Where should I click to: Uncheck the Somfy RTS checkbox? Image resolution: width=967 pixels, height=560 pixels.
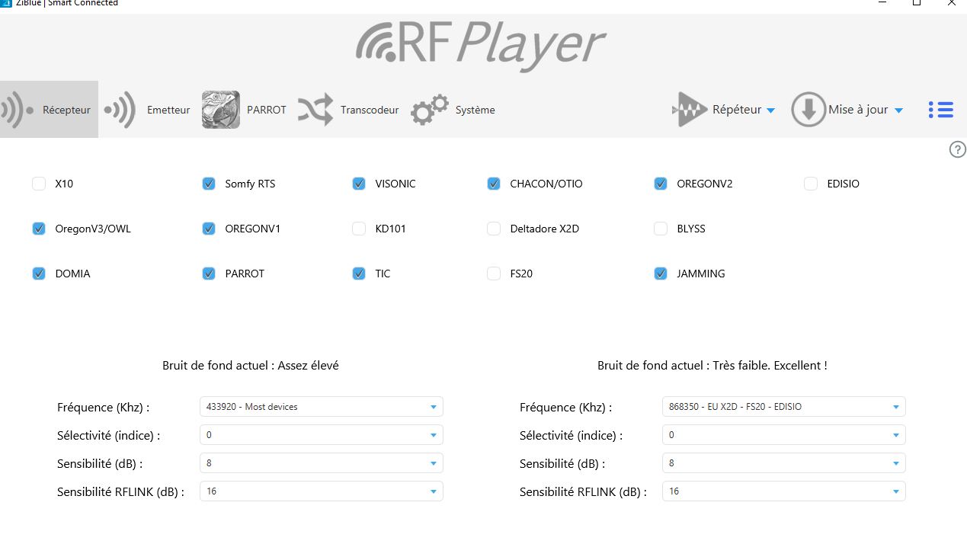click(x=209, y=184)
